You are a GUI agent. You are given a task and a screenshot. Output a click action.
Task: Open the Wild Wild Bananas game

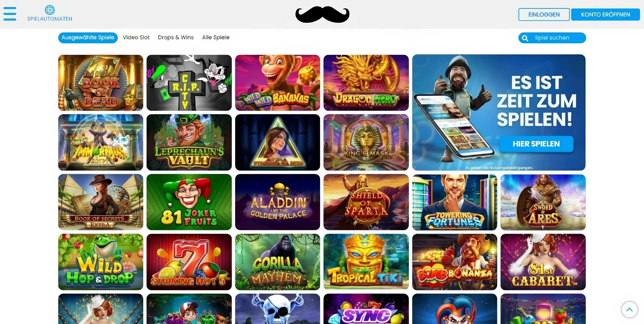click(x=278, y=83)
